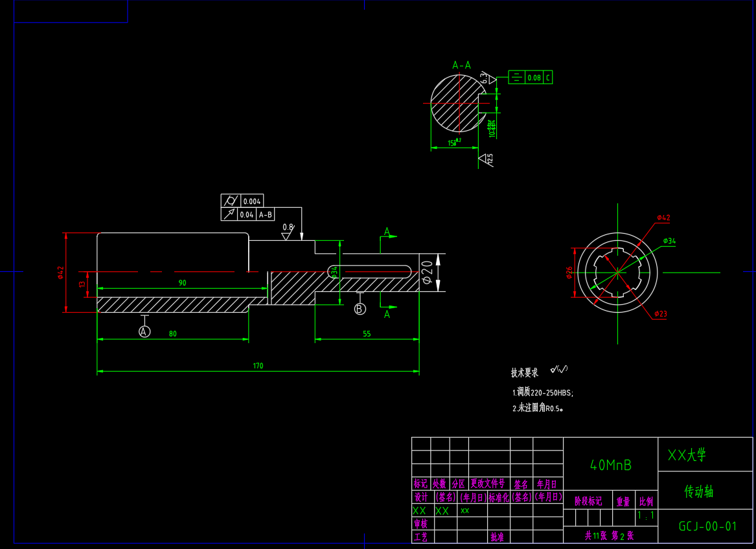This screenshot has width=756, height=549.
Task: Select the cylindricity symbol beside 0.004
Action: [x=230, y=201]
